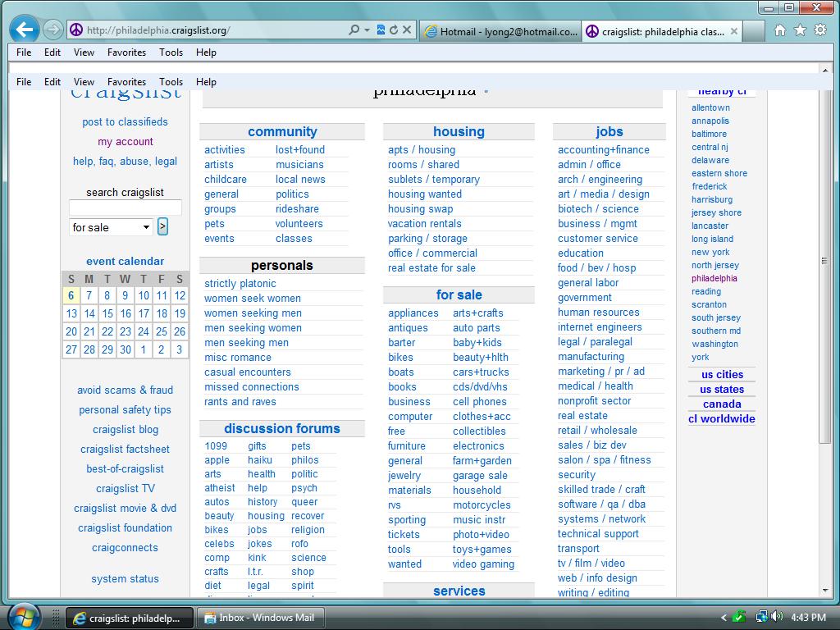Open 'haiku' discussion forum link
840x630 pixels.
click(x=260, y=460)
